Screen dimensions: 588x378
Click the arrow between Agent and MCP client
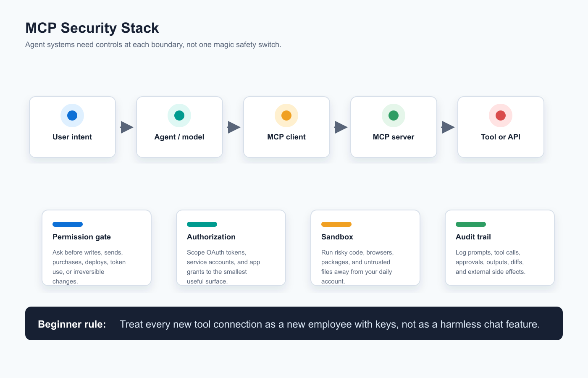(x=234, y=127)
